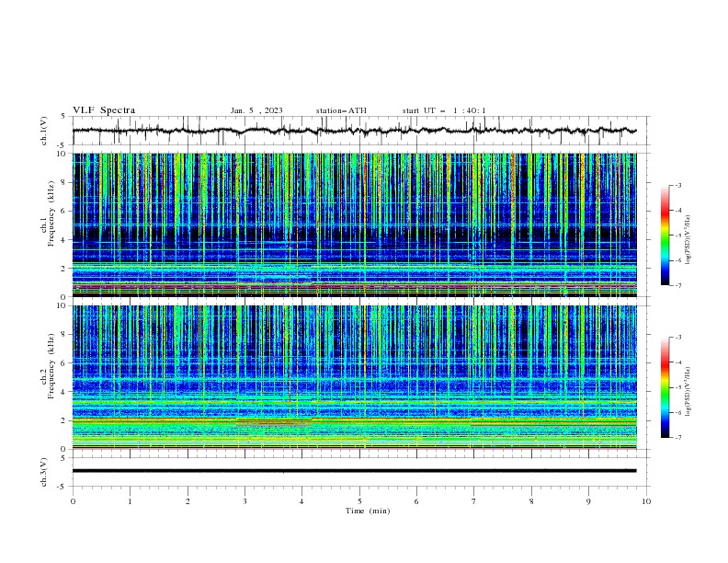Click time axis tick label "3"
This screenshot has width=728, height=563.
click(x=245, y=501)
